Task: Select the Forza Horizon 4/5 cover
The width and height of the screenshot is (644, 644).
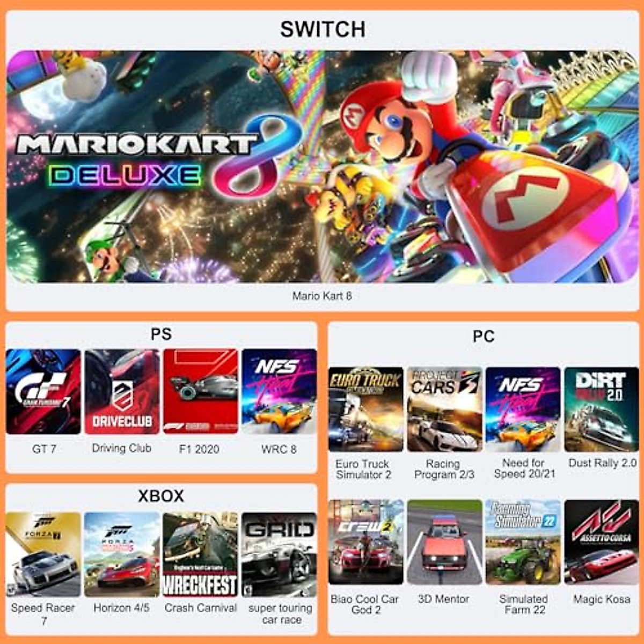Action: tap(122, 554)
